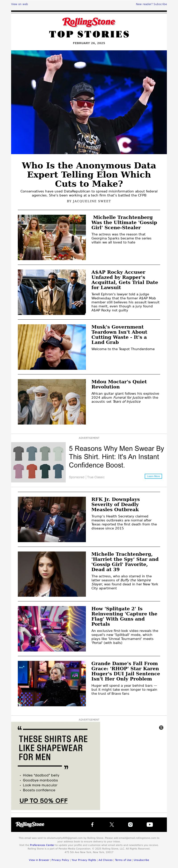Click the Unsubscribe footer link
The width and height of the screenshot is (178, 868).
(x=141, y=860)
